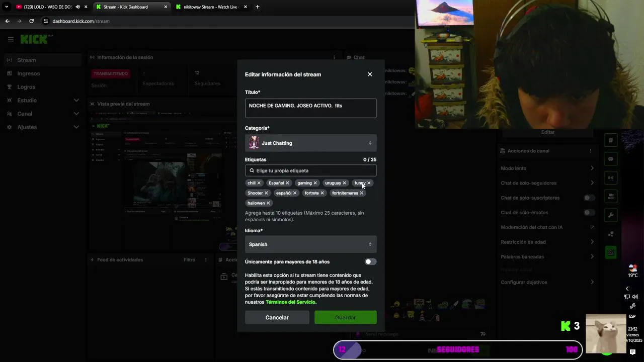Toggle Chat de solo-suscriptores
Image resolution: width=644 pixels, height=362 pixels.
tap(589, 198)
